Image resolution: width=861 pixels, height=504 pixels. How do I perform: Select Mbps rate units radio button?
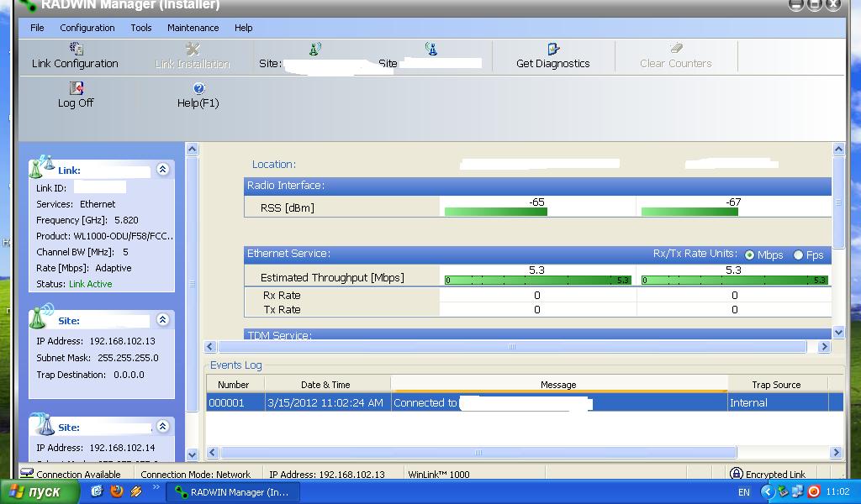click(749, 255)
